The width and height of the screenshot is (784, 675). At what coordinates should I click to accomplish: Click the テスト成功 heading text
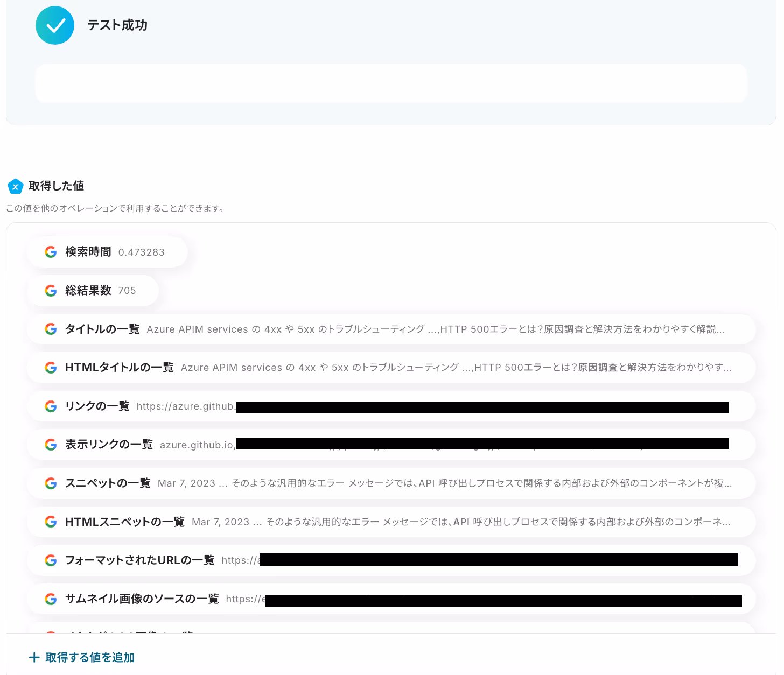point(117,25)
